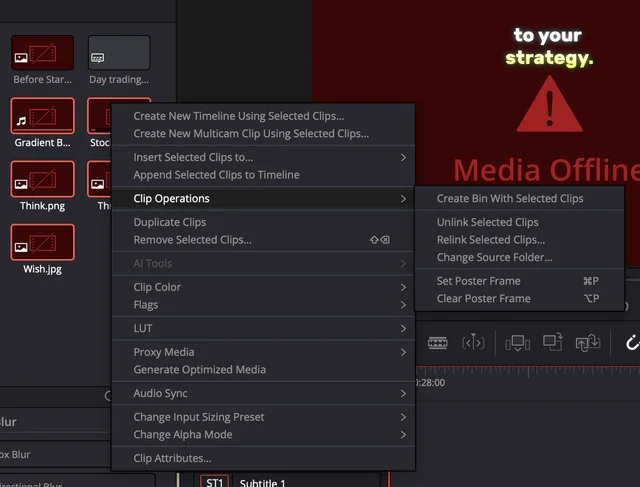Click the timeline ruler at 28:00
Screen dimensions: 640x487
pos(430,382)
